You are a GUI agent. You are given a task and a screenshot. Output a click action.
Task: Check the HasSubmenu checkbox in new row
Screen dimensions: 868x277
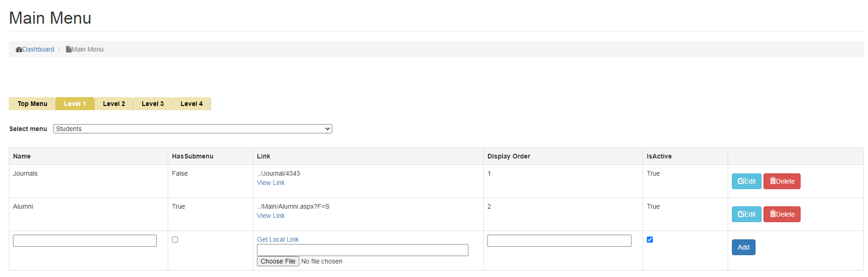175,240
